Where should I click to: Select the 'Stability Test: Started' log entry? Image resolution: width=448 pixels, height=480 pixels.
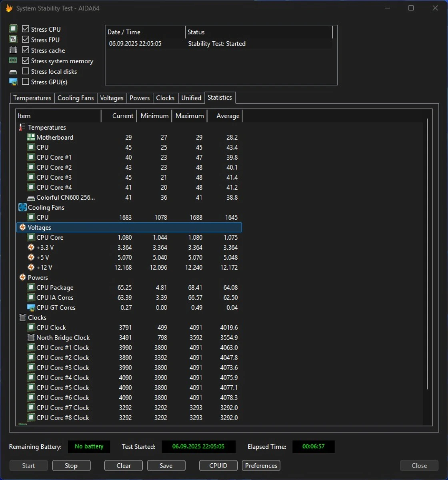pos(217,44)
